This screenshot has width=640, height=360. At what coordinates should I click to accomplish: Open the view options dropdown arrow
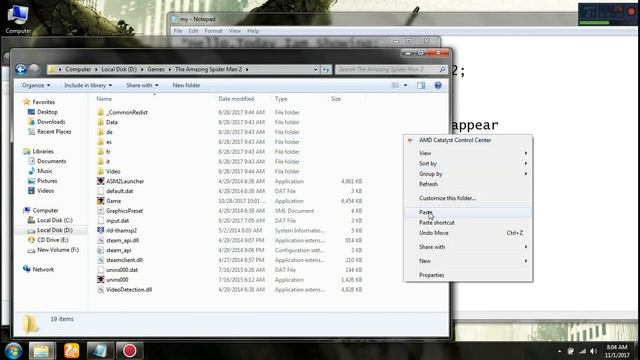click(x=405, y=85)
